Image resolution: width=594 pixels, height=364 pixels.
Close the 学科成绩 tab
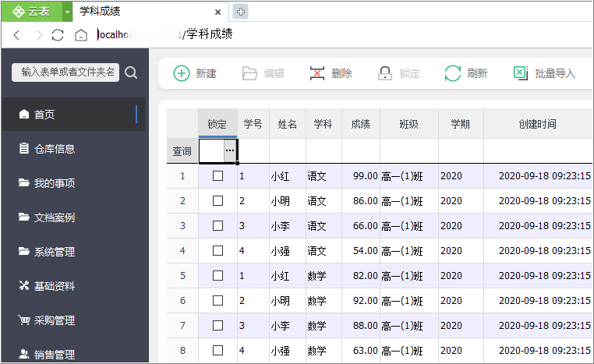coord(217,12)
